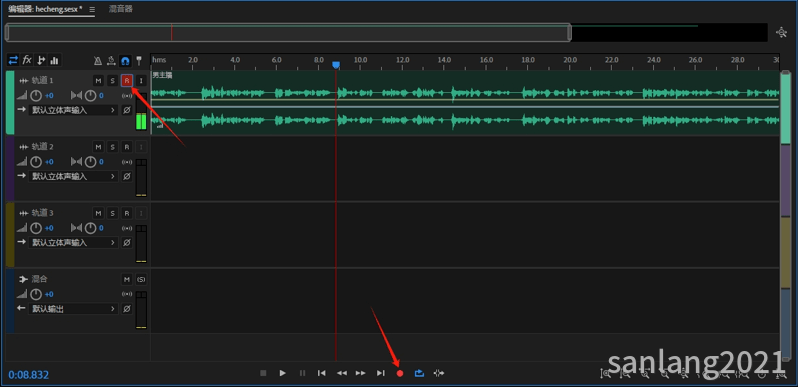Click the volume knob on 混合 track
This screenshot has height=387, width=798.
click(36, 294)
